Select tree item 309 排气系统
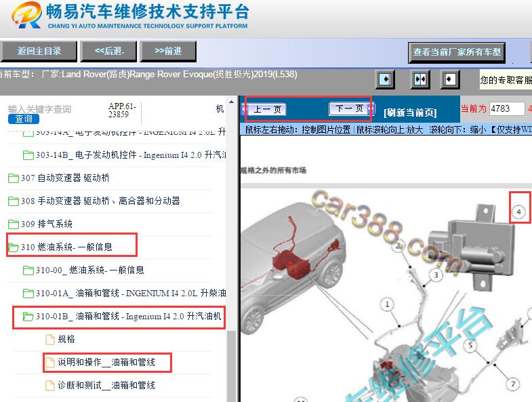This screenshot has height=402, width=532. (47, 224)
